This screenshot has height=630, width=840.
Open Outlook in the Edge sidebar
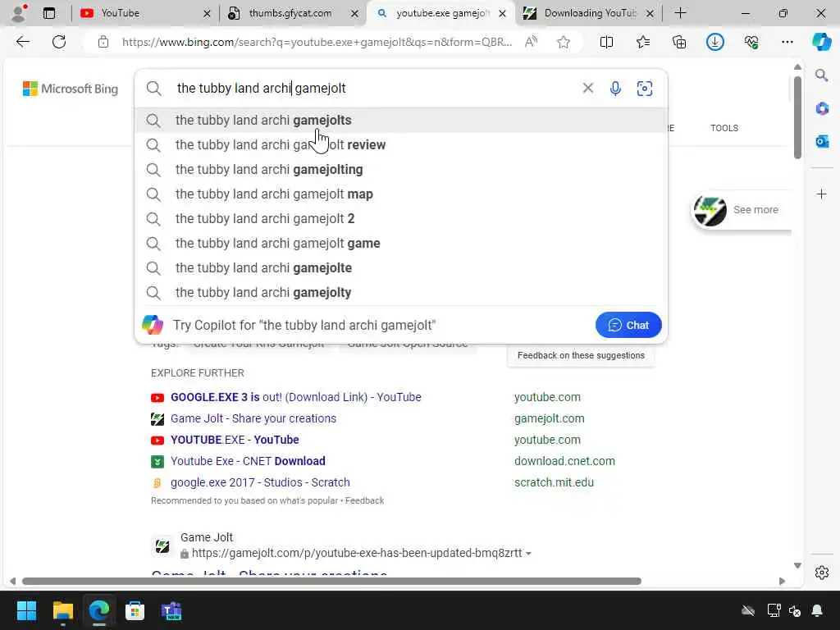[x=822, y=141]
